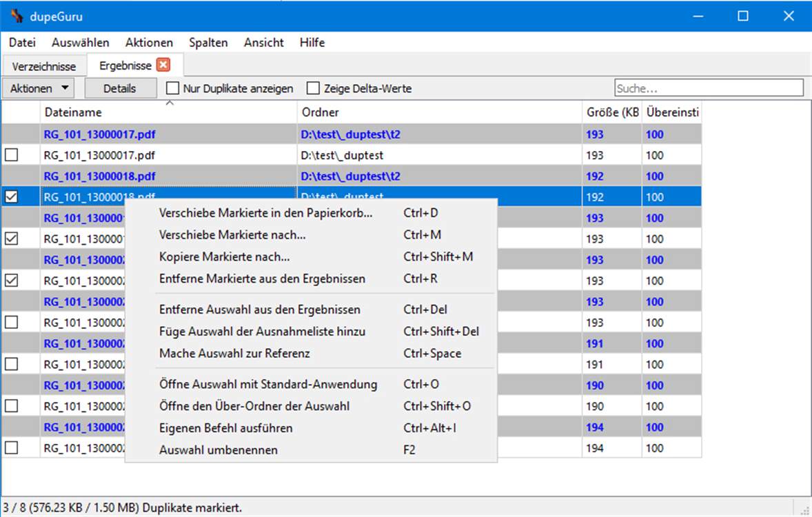Open the Hilfe menu
This screenshot has height=517, width=812.
tap(312, 43)
